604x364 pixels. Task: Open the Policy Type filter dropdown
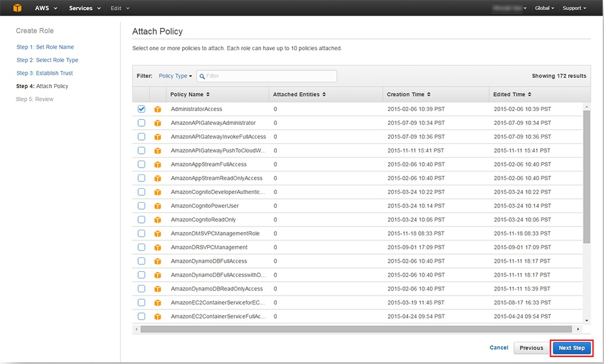pyautogui.click(x=175, y=76)
